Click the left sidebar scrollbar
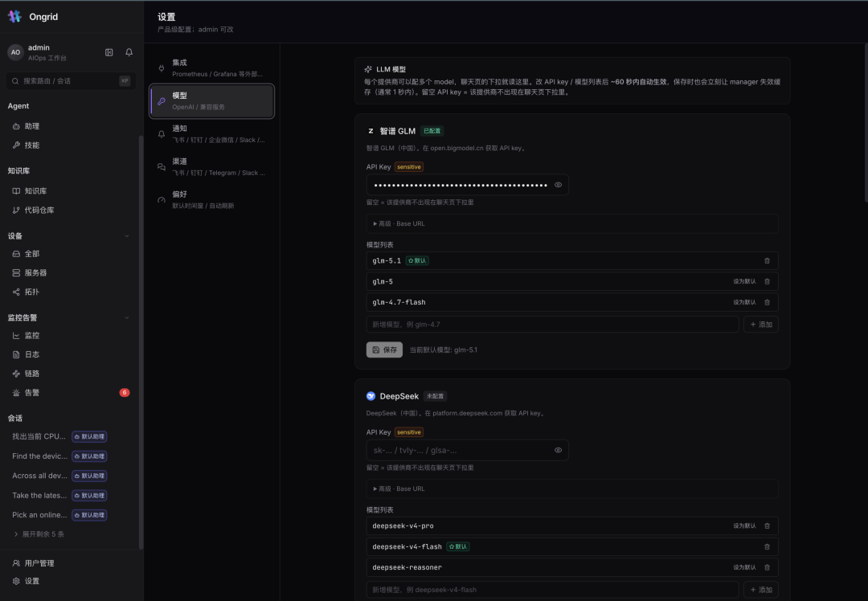Viewport: 868px width, 601px height. pyautogui.click(x=141, y=342)
